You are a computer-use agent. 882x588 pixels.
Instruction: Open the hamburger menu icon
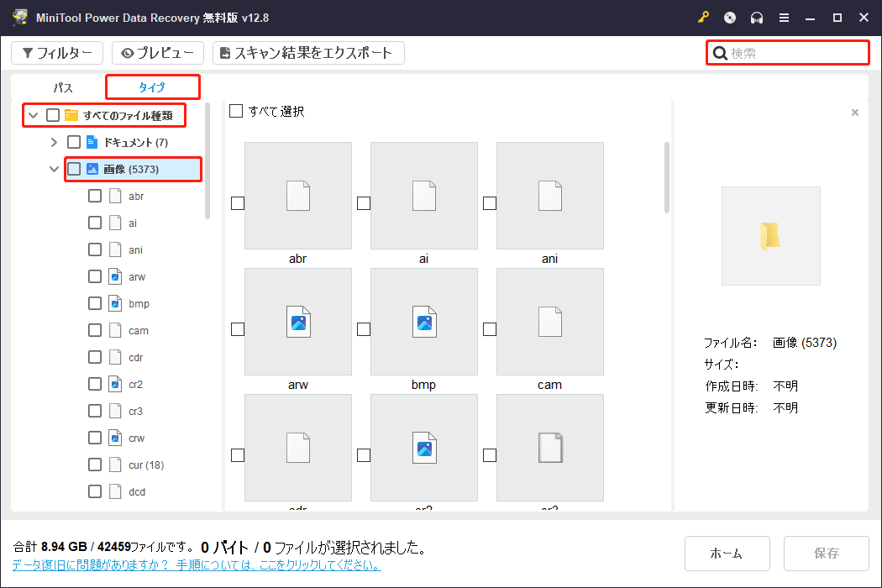click(x=785, y=17)
